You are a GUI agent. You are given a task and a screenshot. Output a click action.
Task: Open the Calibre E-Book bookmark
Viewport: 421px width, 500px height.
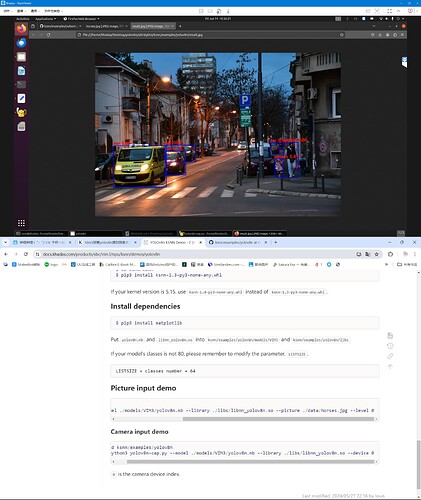[117, 264]
